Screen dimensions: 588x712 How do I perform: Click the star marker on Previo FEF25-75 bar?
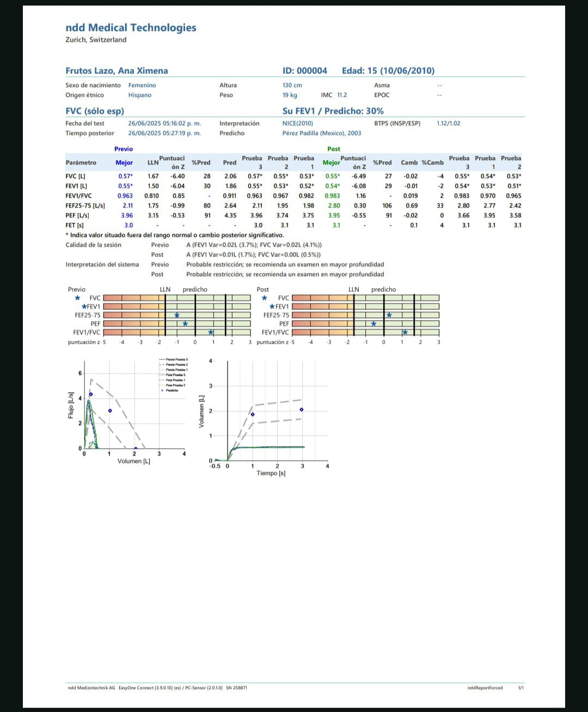(177, 315)
